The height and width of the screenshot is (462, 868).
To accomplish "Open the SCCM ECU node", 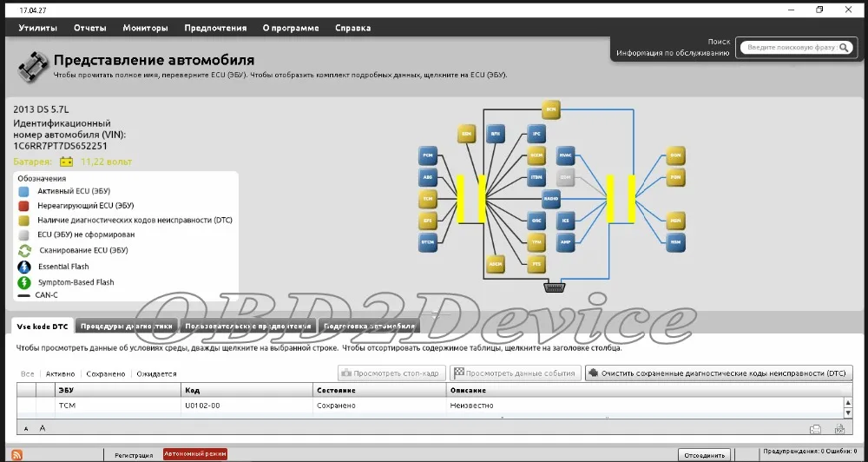I will tap(536, 155).
